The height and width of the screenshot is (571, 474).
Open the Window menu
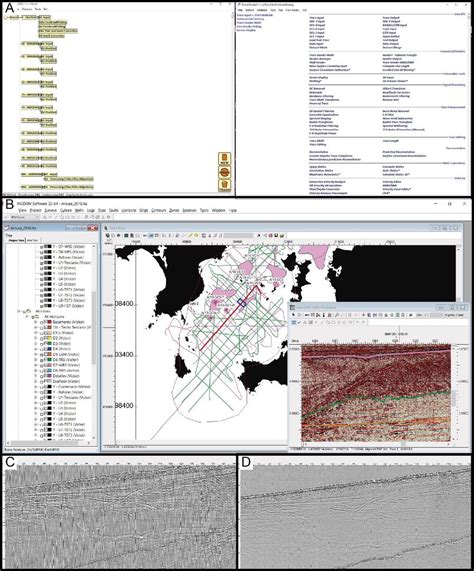[218, 210]
